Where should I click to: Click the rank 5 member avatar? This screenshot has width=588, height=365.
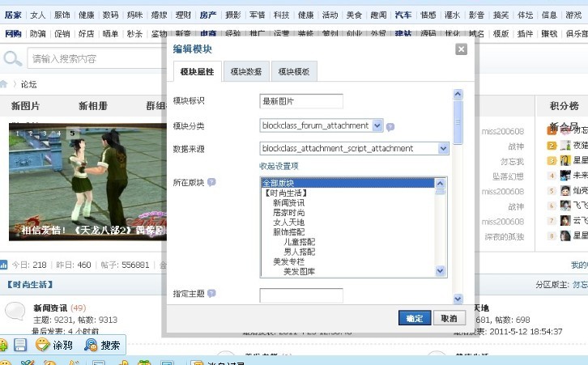click(x=565, y=190)
